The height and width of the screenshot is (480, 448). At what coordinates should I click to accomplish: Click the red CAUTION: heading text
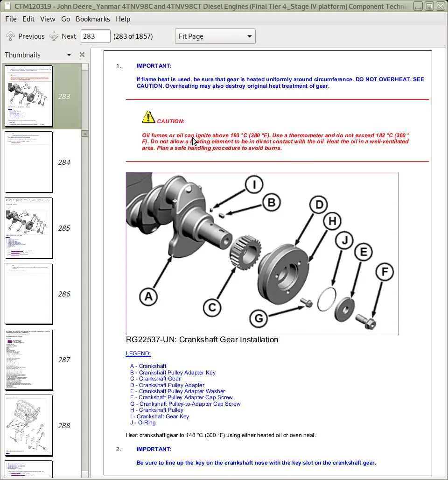tap(171, 121)
